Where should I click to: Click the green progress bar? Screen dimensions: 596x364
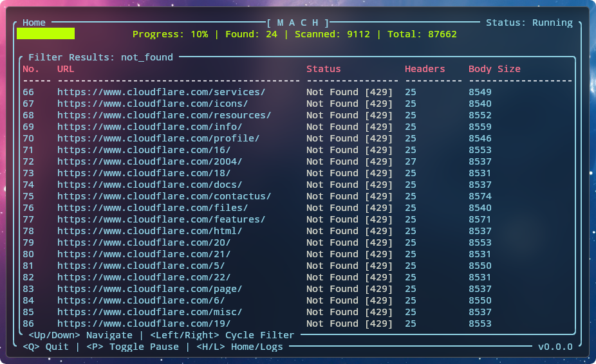[x=46, y=33]
